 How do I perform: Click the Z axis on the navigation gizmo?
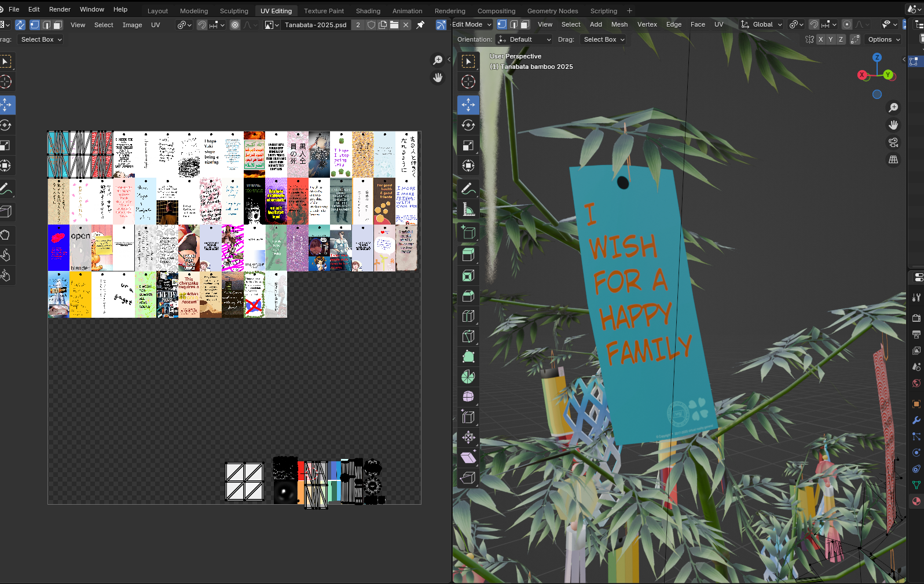tap(877, 57)
